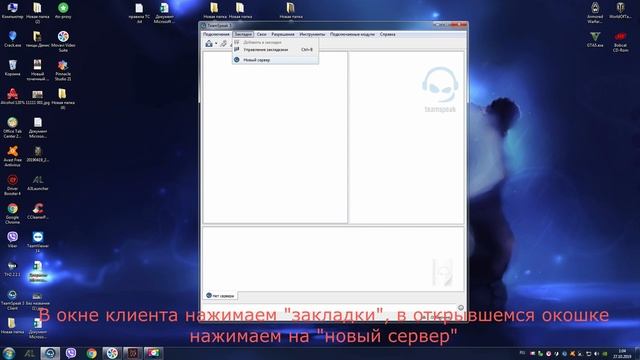The height and width of the screenshot is (360, 640).
Task: Open the jpg image file on the desktop
Action: [x=38, y=97]
